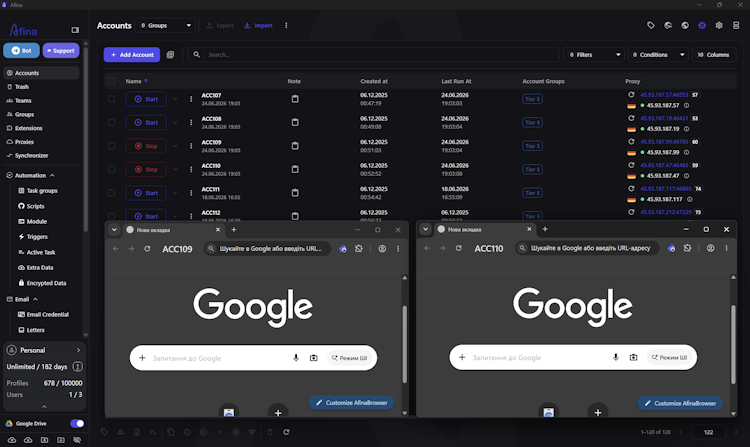Viewport: 750px width, 447px height.
Task: Open the Conditions dropdown
Action: pos(658,55)
